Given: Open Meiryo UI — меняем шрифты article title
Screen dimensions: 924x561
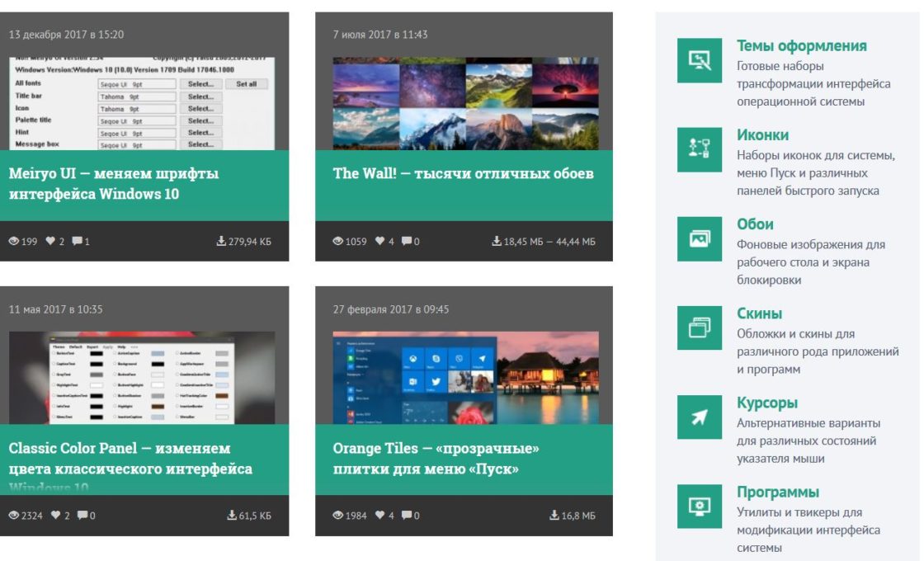Looking at the screenshot, I should (114, 183).
